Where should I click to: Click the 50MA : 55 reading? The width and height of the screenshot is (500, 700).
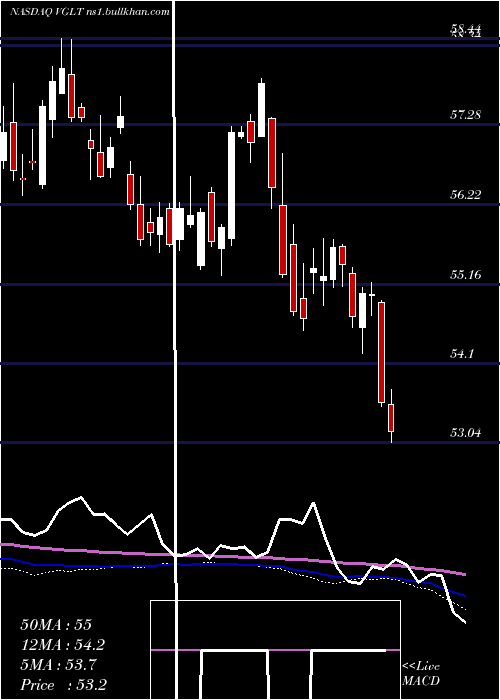pyautogui.click(x=56, y=625)
